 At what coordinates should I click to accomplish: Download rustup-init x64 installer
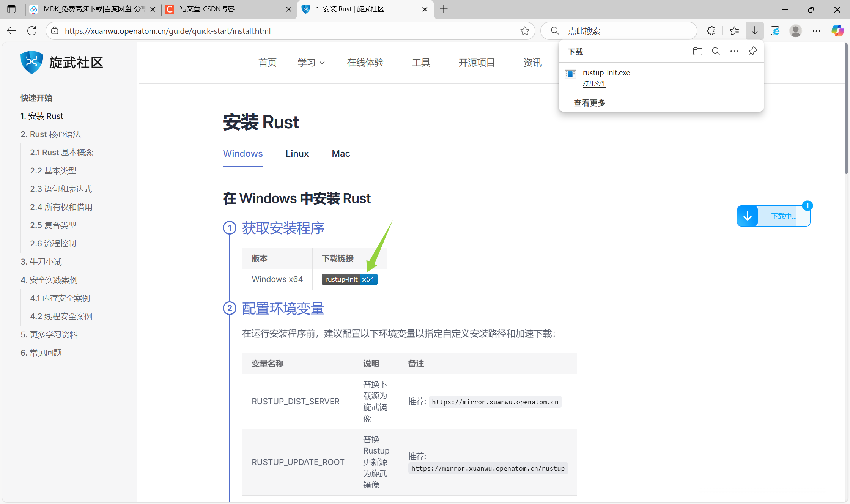point(349,279)
